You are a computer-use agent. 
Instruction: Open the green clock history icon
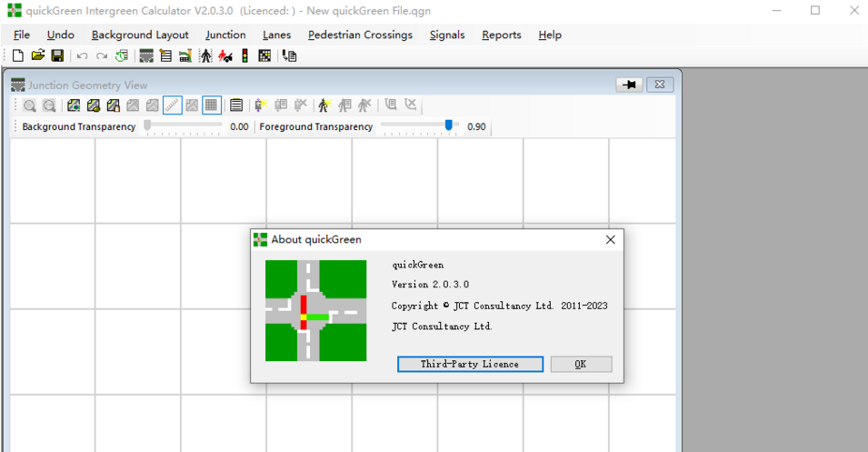(122, 56)
